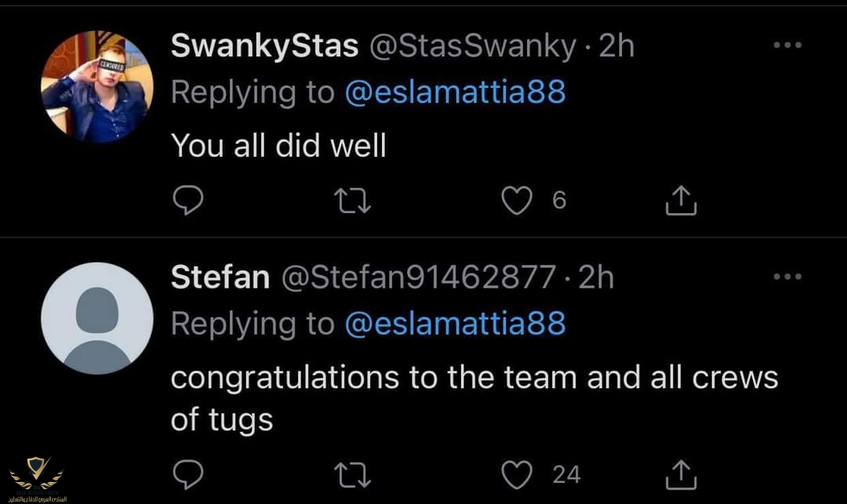Screen dimensions: 847x504
Task: Visit the @StasSwanky handle
Action: tap(472, 47)
